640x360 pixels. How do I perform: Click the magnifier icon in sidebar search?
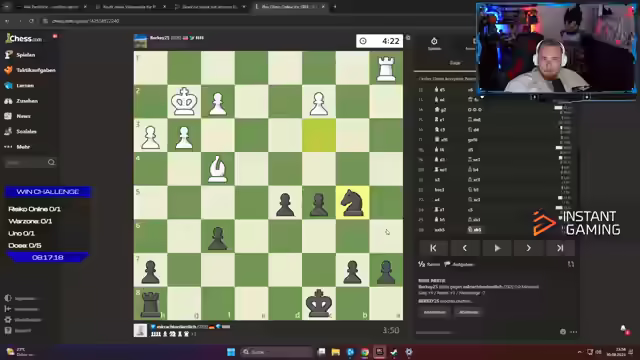[x=51, y=162]
